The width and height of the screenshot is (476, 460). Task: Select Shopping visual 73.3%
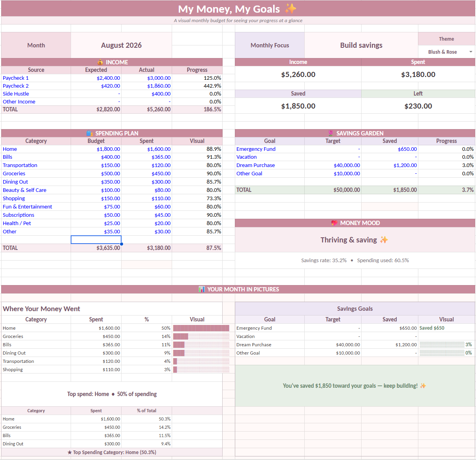click(x=197, y=198)
